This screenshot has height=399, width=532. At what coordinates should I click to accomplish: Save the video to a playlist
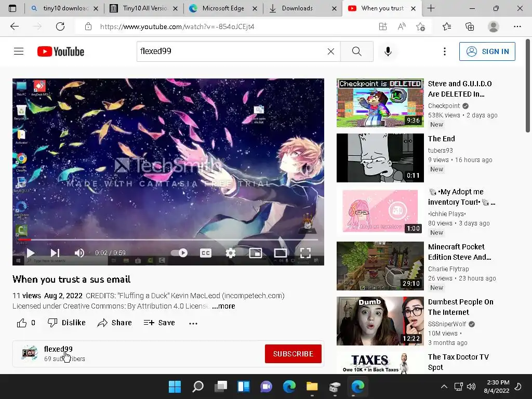pos(159,323)
